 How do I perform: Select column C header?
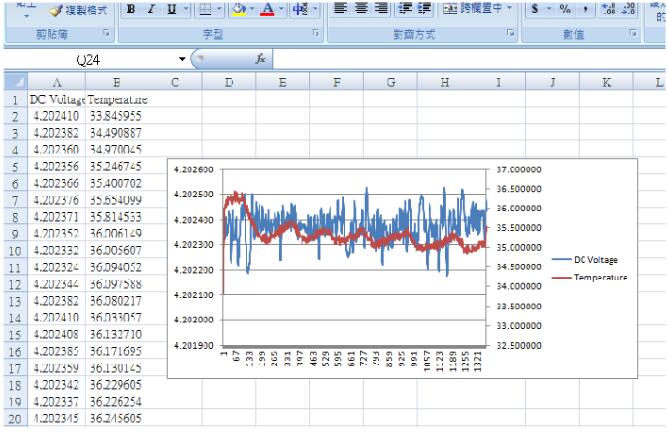tap(175, 82)
